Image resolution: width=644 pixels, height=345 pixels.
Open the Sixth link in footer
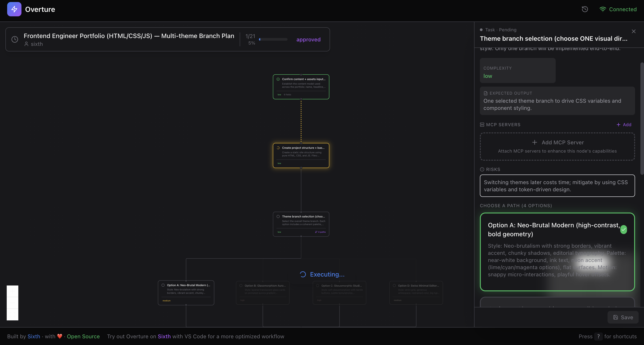pos(34,336)
